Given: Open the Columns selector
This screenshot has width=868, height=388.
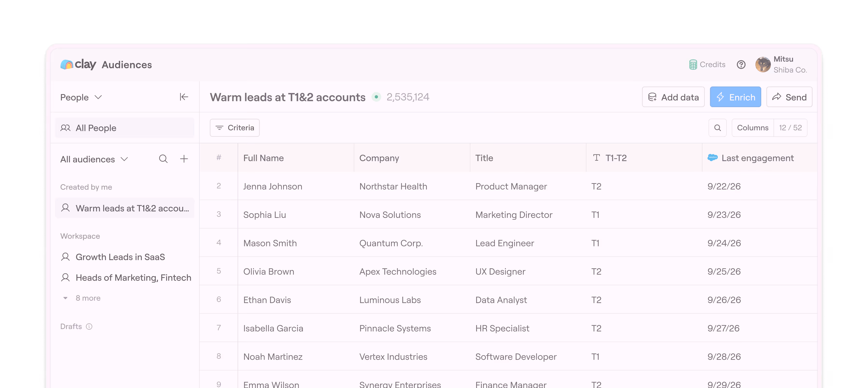Looking at the screenshot, I should 753,128.
